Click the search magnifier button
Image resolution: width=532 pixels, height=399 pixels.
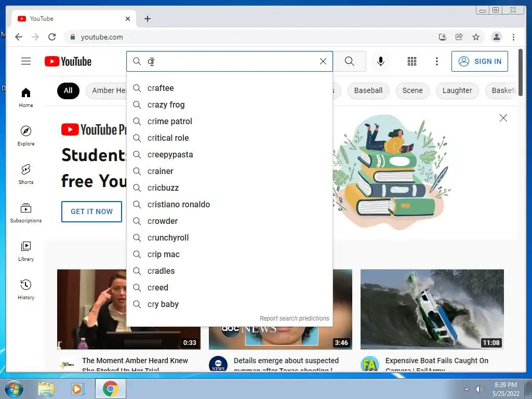tap(350, 61)
